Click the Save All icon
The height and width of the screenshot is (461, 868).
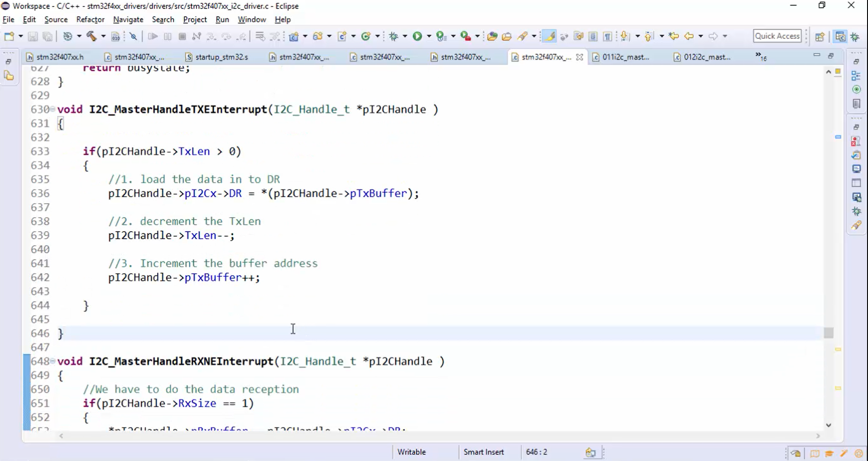pos(47,36)
